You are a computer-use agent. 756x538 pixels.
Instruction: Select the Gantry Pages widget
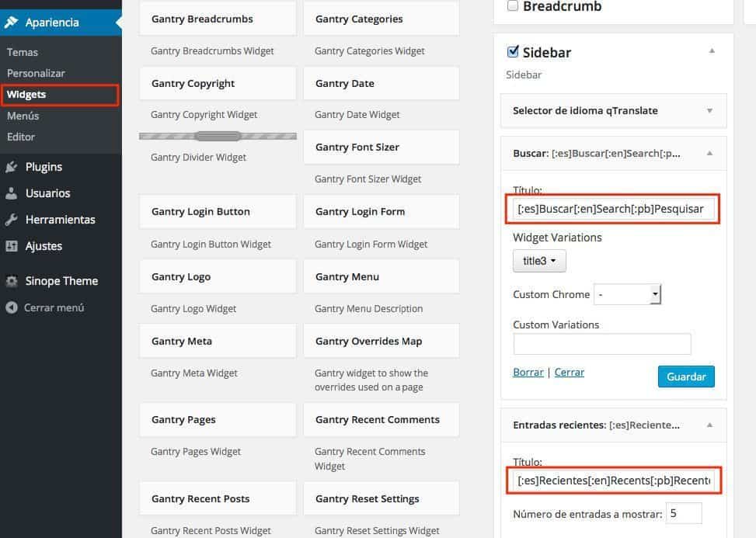coord(218,420)
